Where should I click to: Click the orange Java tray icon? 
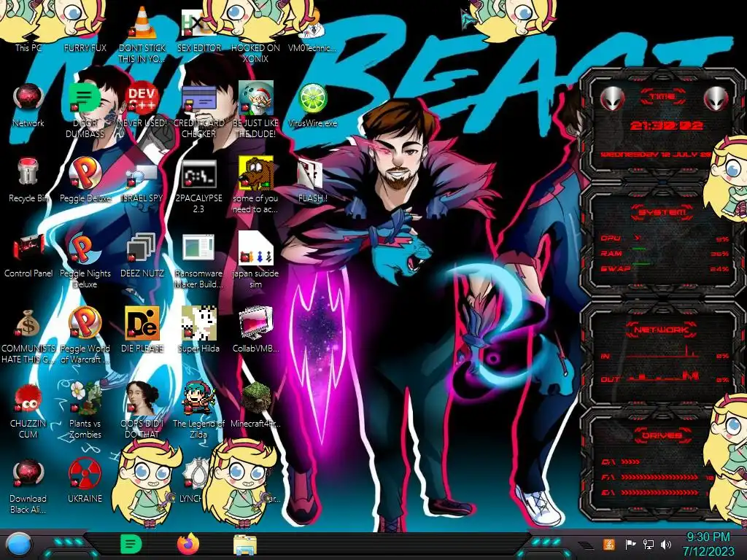pos(609,544)
